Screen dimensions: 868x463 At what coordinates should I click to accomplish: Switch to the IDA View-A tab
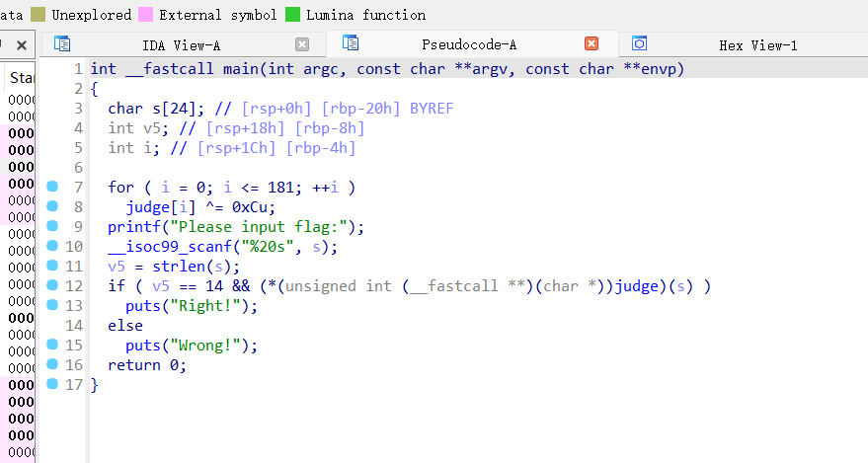point(181,45)
